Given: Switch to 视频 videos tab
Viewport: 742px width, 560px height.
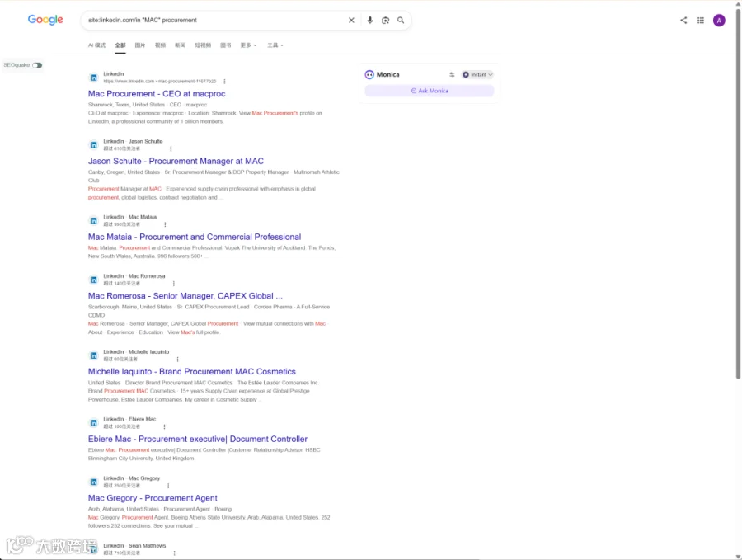Looking at the screenshot, I should (161, 45).
